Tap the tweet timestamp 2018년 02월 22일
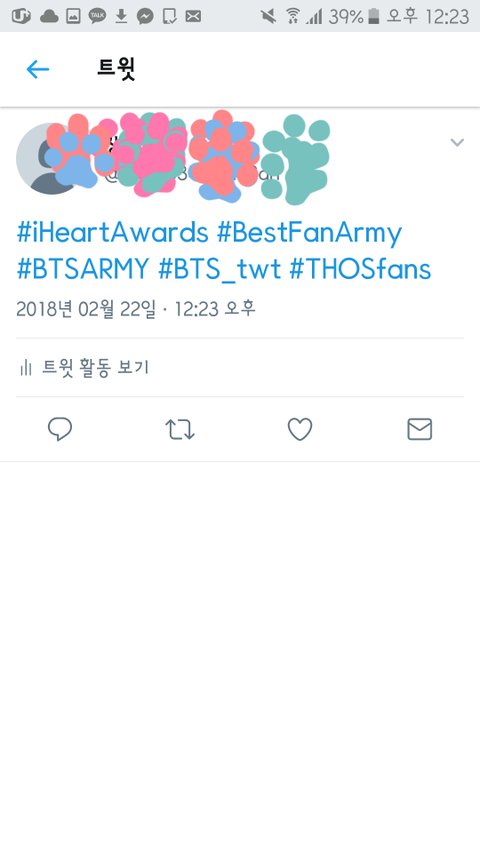 pos(85,309)
